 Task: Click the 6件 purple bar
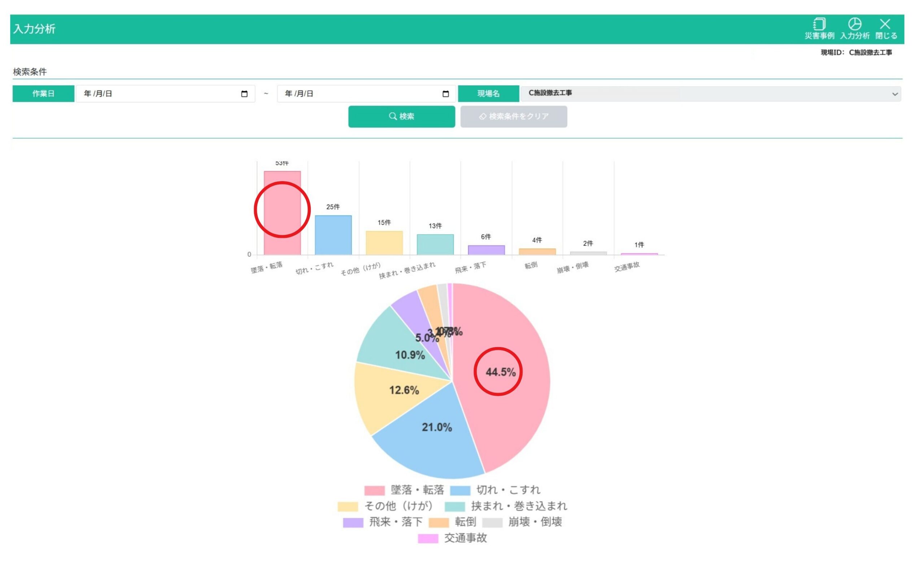point(487,250)
